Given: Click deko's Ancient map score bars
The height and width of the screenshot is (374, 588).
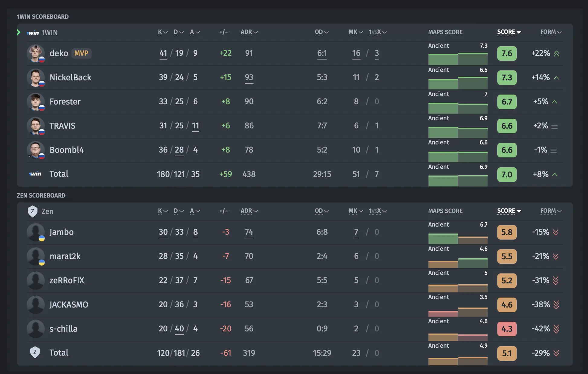Looking at the screenshot, I should click(x=458, y=59).
